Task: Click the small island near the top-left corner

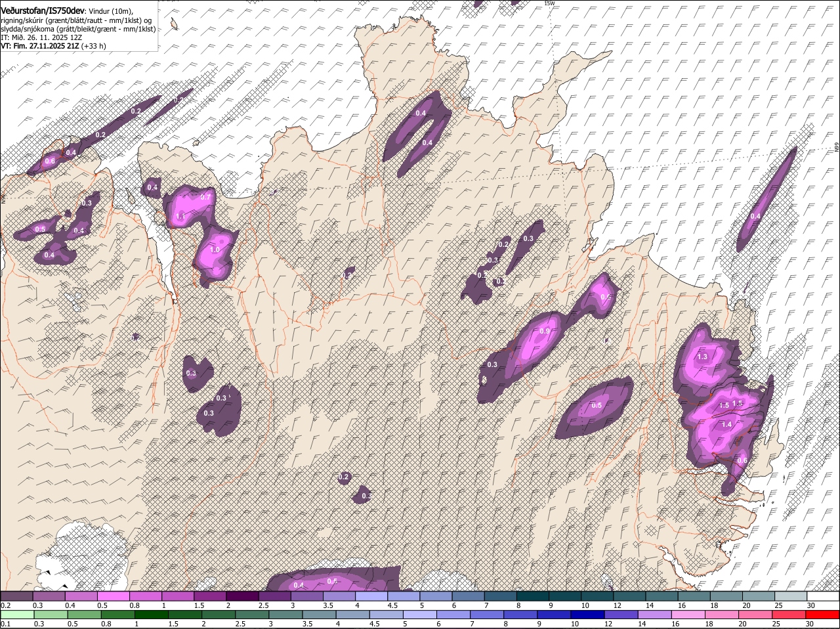Action: tap(175, 24)
